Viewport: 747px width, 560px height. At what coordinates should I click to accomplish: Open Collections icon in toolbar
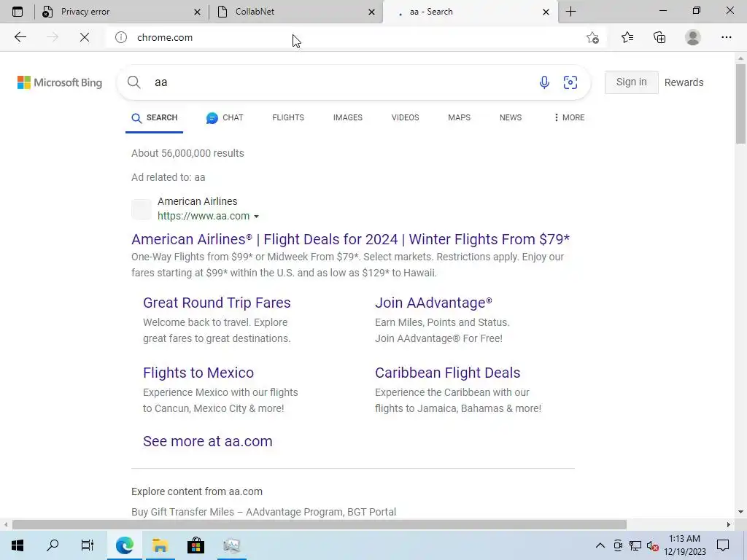(x=659, y=37)
